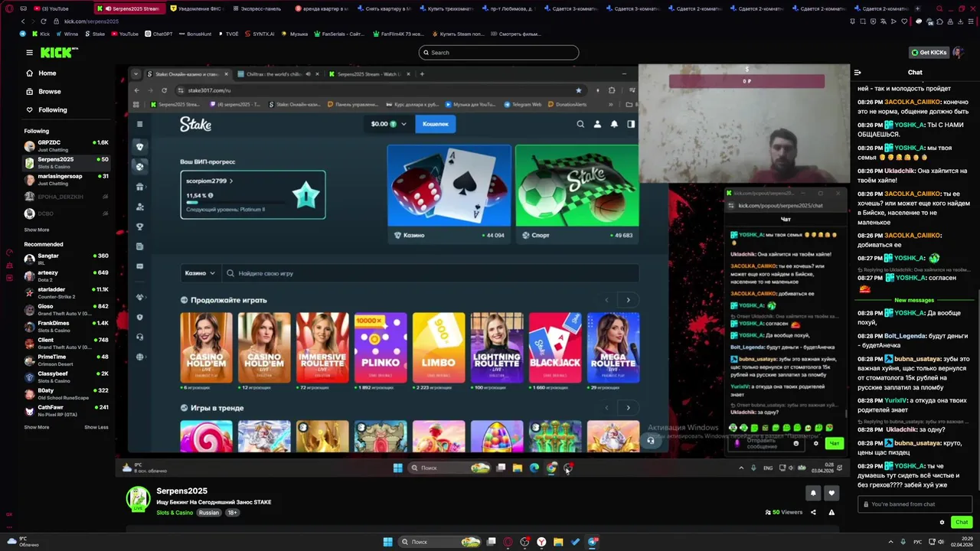Click the banned-from-chat message field
This screenshot has height=551, width=980.
tap(915, 504)
